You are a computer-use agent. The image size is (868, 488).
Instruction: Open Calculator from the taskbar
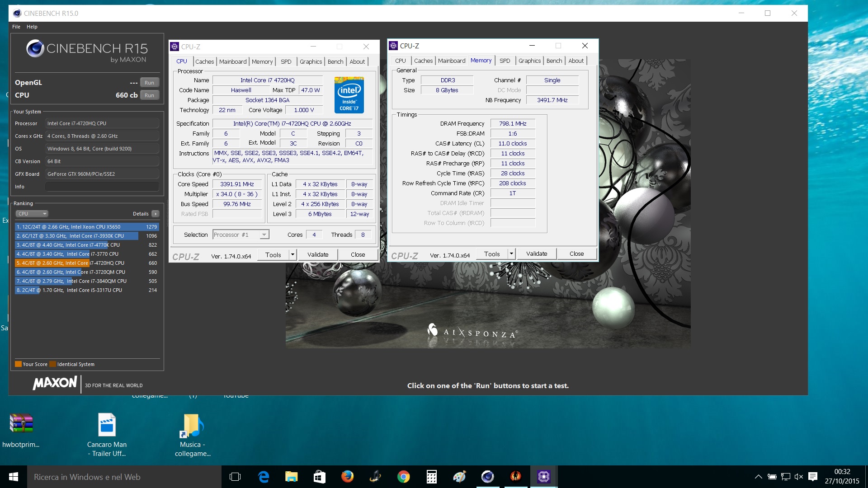(431, 477)
